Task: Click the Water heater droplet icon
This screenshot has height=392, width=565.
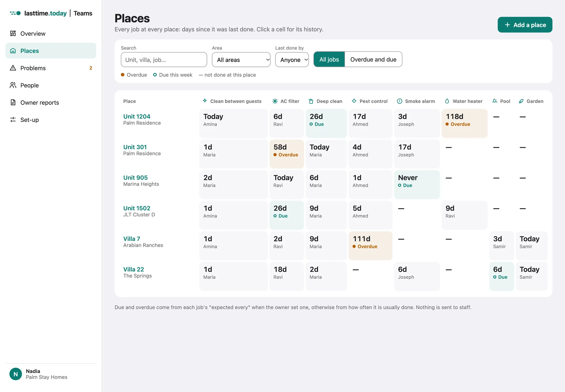Action: tap(447, 101)
